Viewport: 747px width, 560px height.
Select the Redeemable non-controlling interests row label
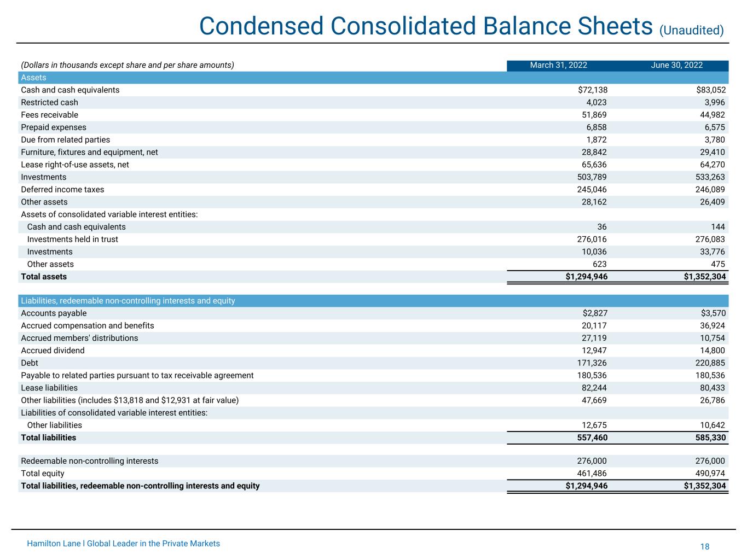click(89, 461)
